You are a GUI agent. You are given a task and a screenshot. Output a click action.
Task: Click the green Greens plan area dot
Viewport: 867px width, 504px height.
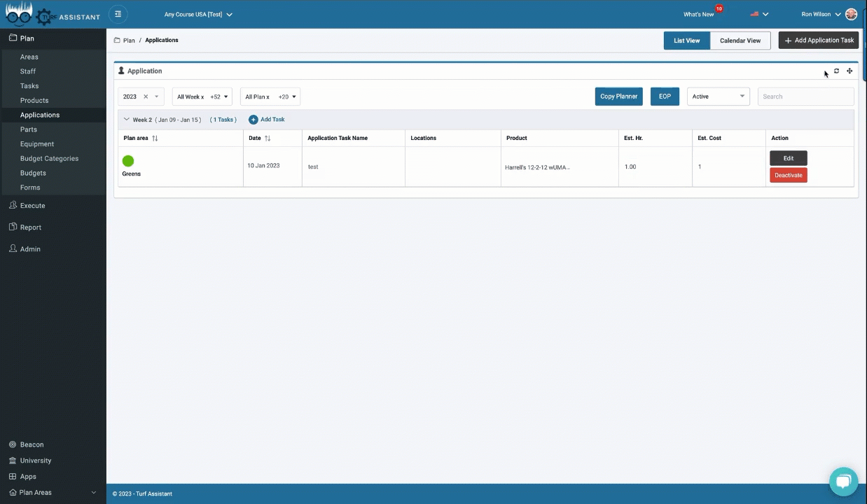pos(128,161)
